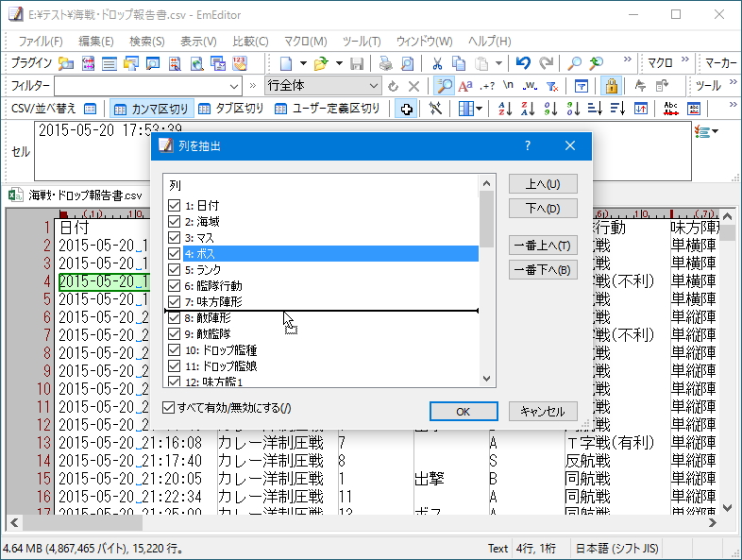The image size is (742, 560).
Task: Click the キャンセル button
Action: [x=543, y=412]
